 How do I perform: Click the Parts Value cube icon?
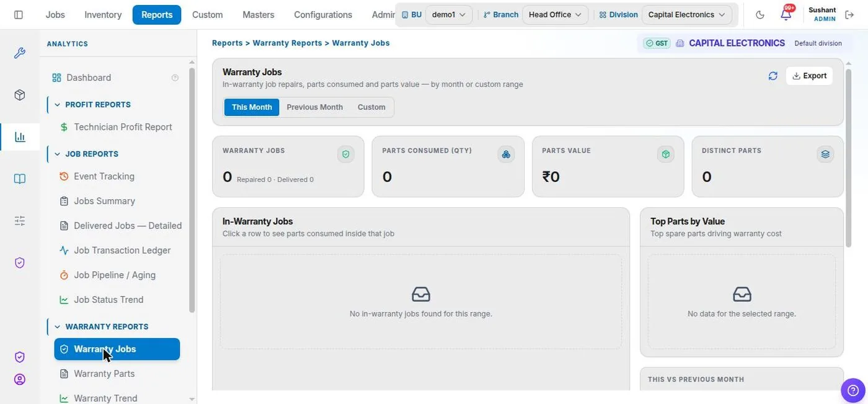(x=666, y=155)
